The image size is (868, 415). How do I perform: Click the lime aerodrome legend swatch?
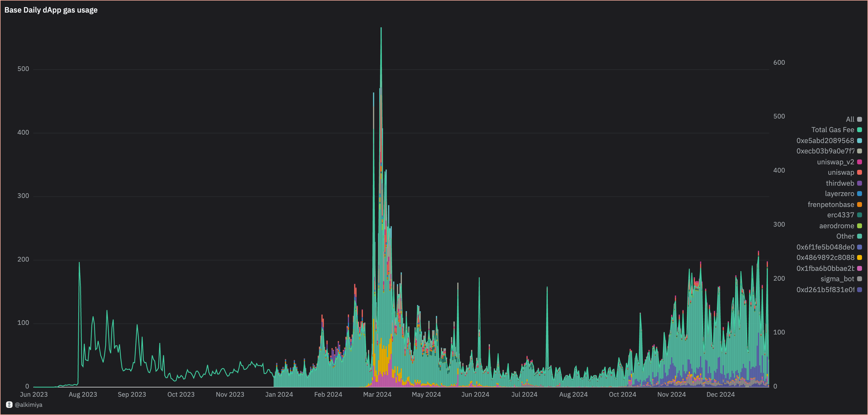[860, 226]
